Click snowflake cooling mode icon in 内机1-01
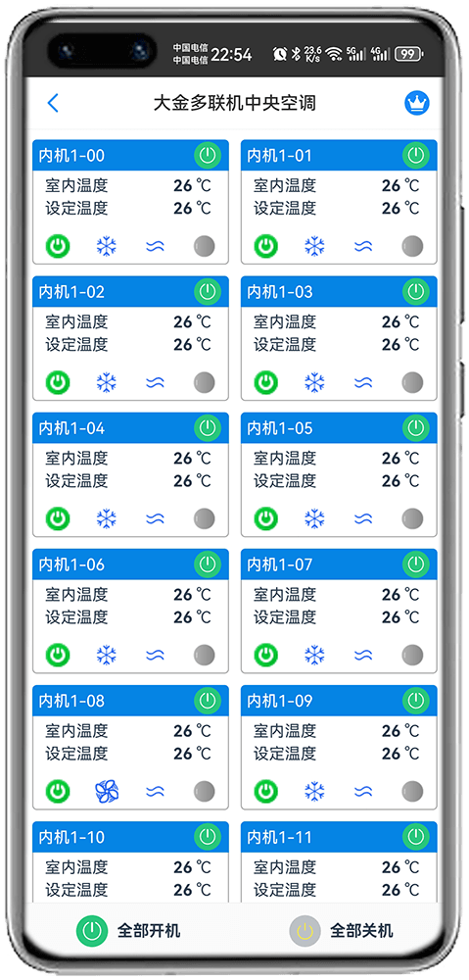Screen dimensions: 469x980 point(314,246)
